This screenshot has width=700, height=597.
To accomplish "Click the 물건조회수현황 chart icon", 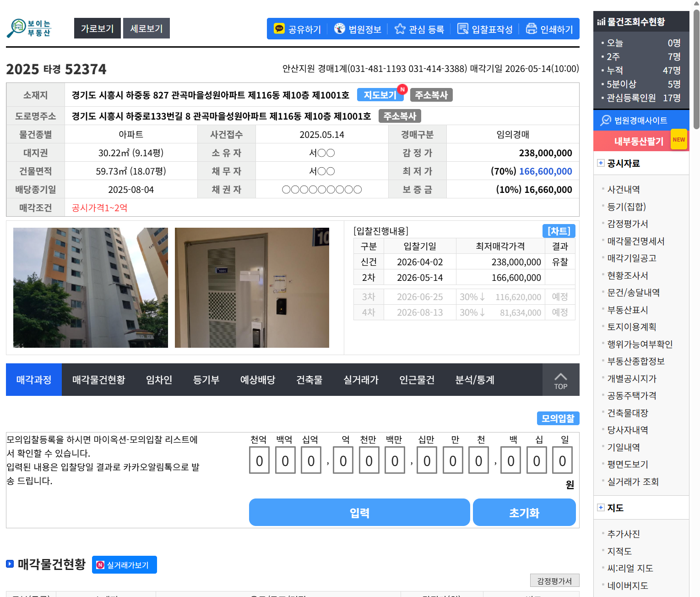I will tap(601, 22).
